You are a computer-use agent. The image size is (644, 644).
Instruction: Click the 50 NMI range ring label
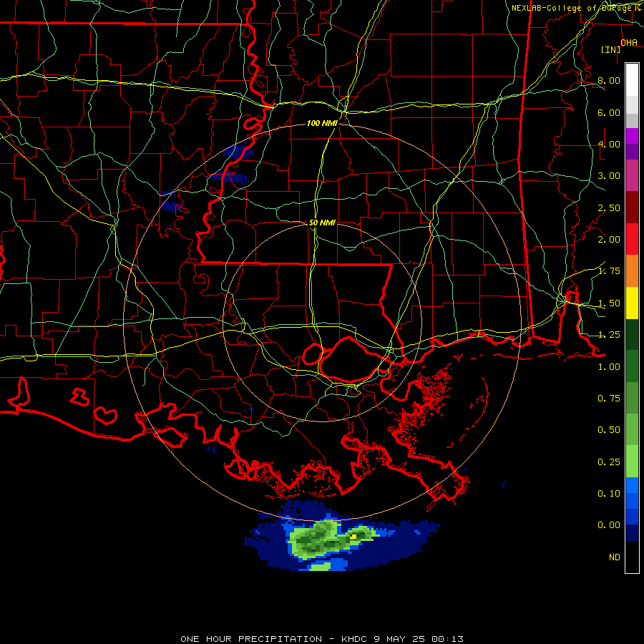[x=322, y=223]
